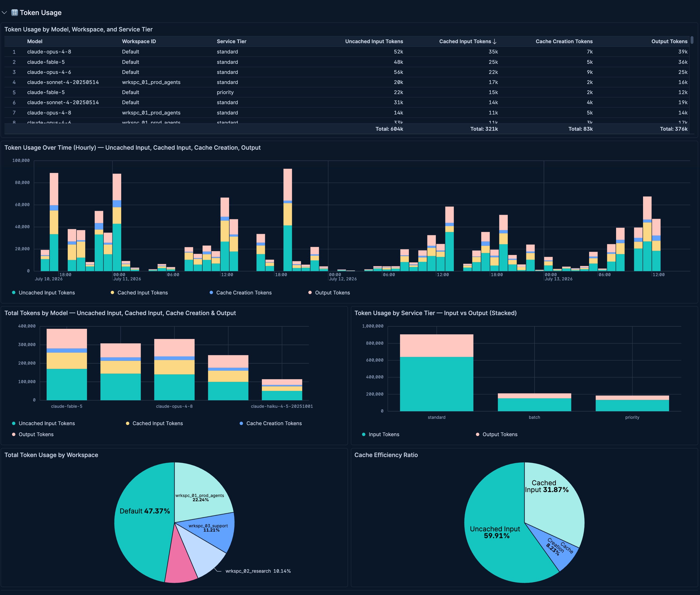
Task: Click Total: 83k footer cell
Action: click(580, 129)
